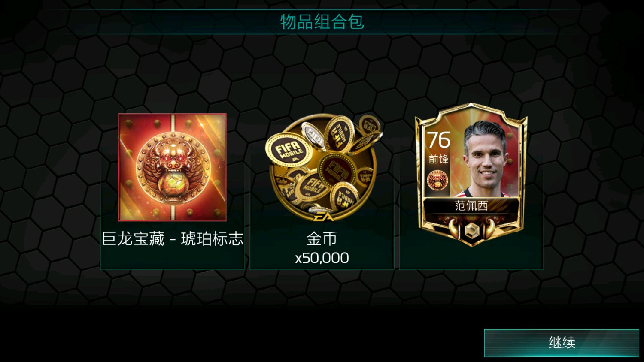
Task: Click the 物品组合包 title header
Action: (x=322, y=22)
